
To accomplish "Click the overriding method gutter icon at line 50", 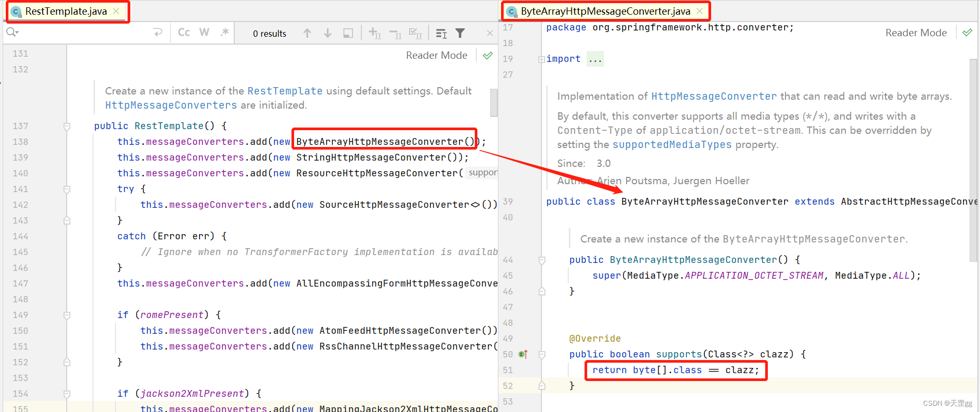I will coord(523,354).
